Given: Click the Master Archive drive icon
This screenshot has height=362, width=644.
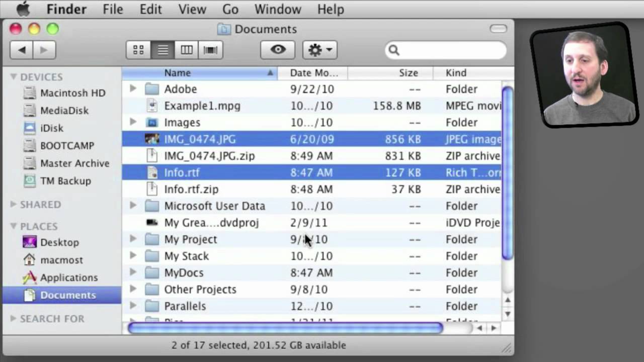Looking at the screenshot, I should tap(30, 163).
